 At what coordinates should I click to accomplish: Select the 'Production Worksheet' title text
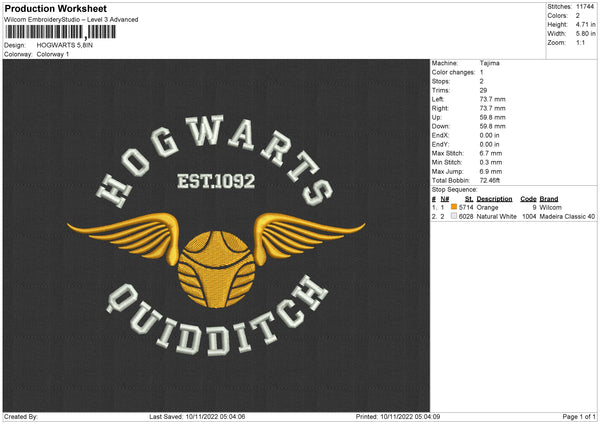[55, 8]
